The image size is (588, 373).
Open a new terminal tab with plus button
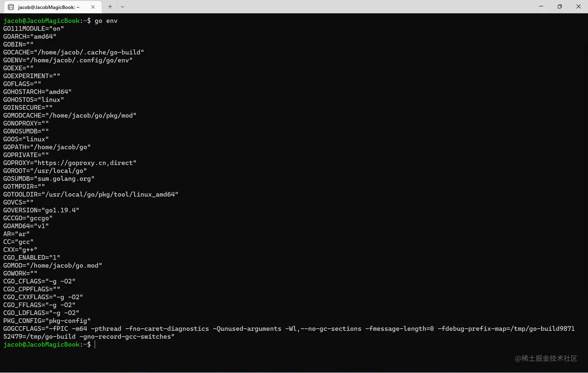pos(110,7)
